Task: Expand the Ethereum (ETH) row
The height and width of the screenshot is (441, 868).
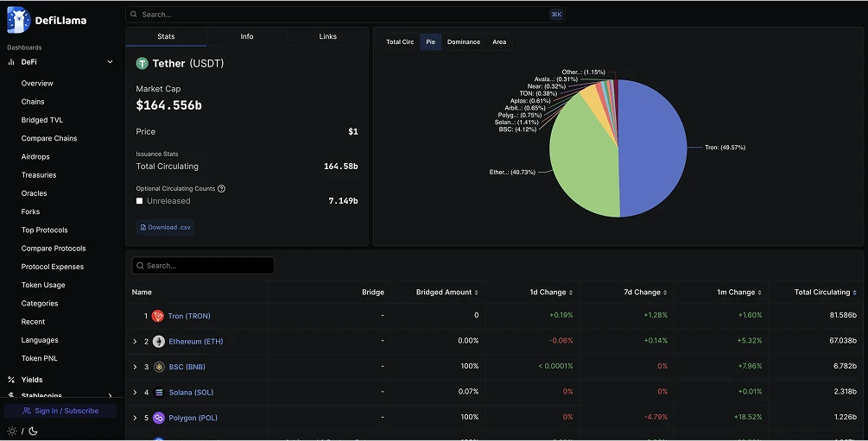Action: click(x=135, y=342)
